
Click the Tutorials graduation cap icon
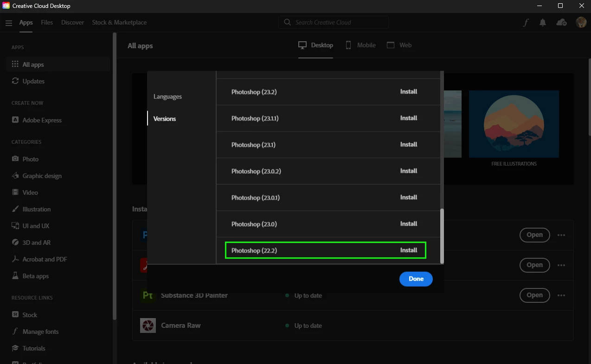pyautogui.click(x=15, y=348)
